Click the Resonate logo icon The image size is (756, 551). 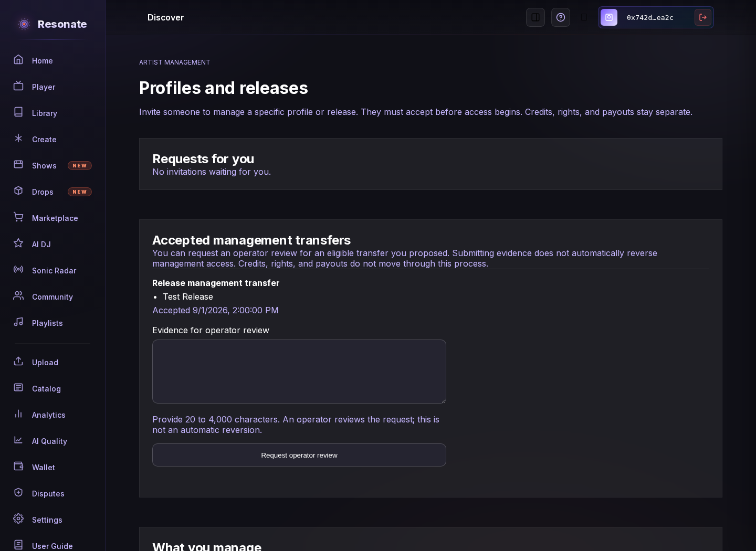point(24,24)
